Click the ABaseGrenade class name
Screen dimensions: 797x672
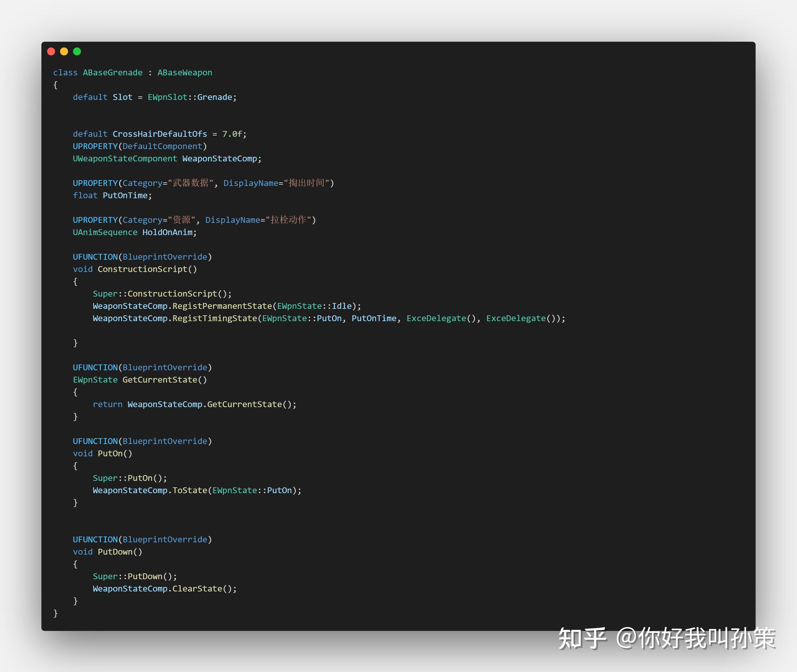(112, 72)
